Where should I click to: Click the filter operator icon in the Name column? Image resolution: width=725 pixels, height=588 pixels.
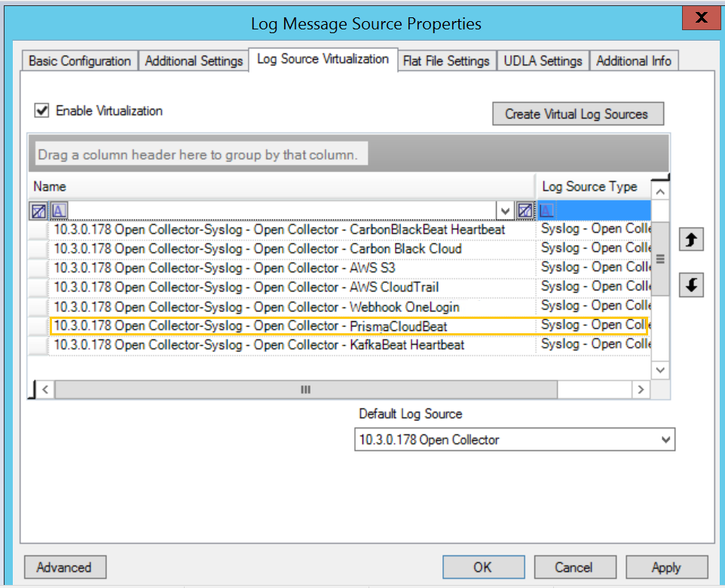coord(58,210)
